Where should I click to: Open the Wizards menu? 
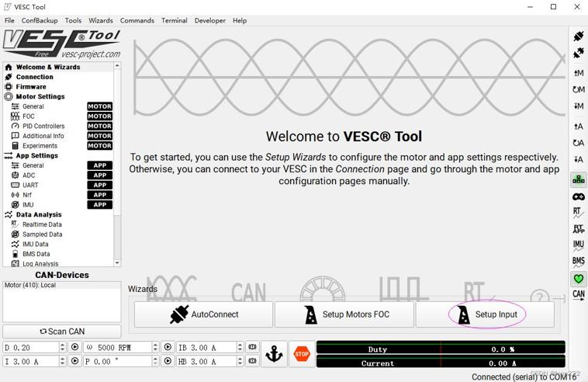101,21
